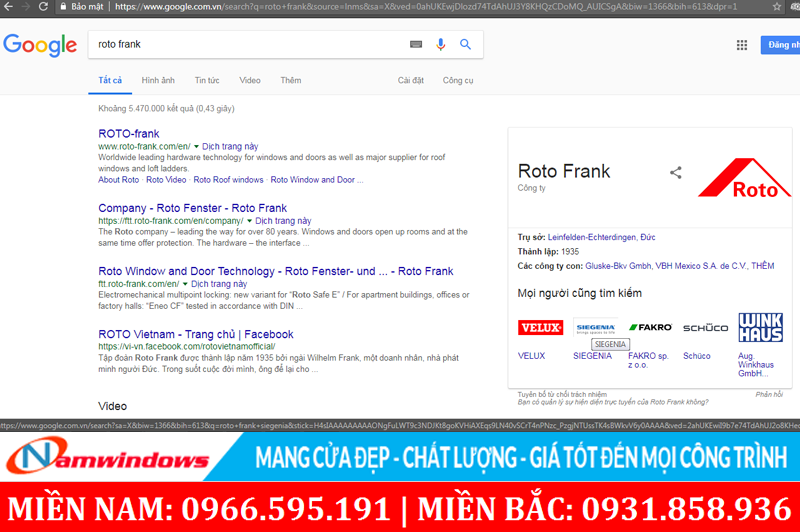The image size is (800, 532).
Task: Click Tuyên bố từ chối trách nhiệm link
Action: tap(562, 394)
